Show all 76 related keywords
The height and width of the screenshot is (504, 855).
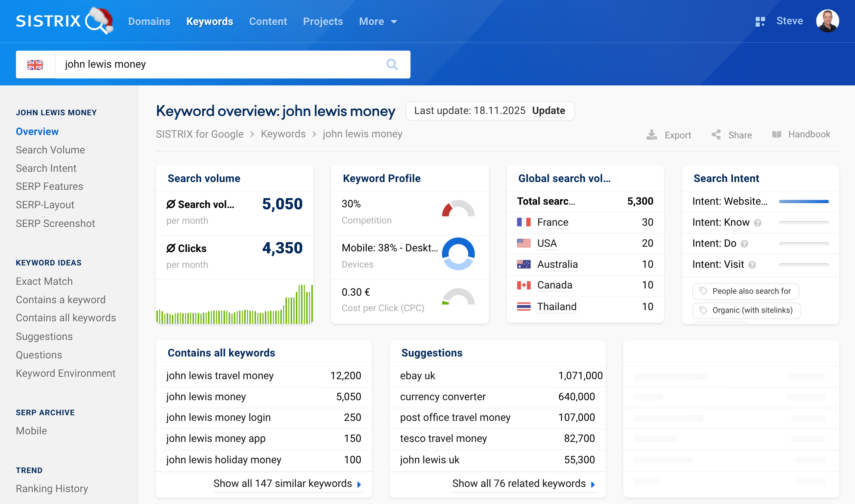[x=523, y=483]
